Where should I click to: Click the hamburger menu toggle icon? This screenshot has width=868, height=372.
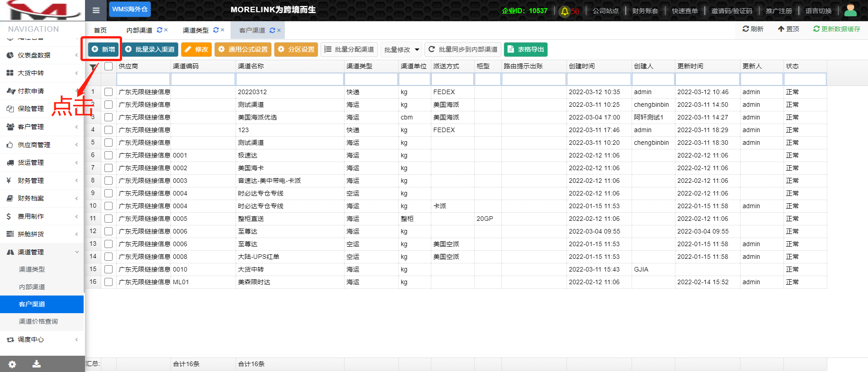96,10
